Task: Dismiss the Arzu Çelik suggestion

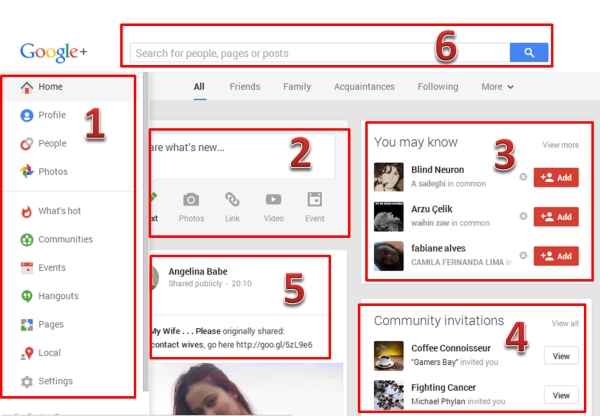Action: pyautogui.click(x=523, y=216)
